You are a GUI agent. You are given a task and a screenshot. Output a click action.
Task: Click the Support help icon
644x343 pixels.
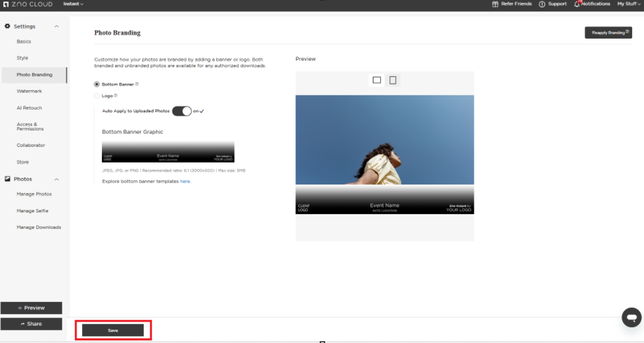[x=542, y=4]
